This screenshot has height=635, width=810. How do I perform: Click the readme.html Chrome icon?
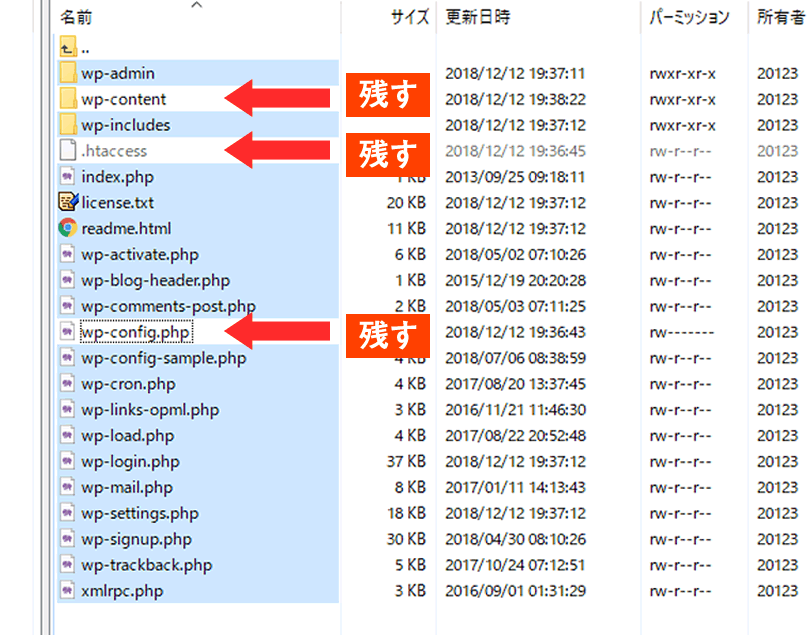pos(68,229)
